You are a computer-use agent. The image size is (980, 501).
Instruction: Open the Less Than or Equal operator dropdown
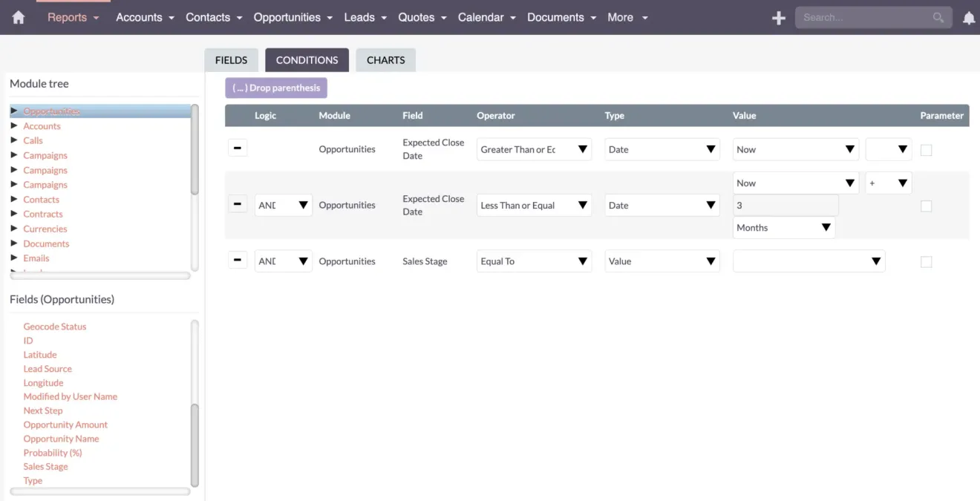[533, 205]
